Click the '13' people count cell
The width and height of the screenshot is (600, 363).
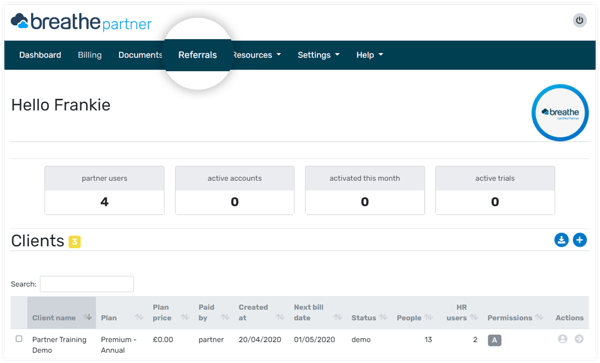(x=428, y=340)
